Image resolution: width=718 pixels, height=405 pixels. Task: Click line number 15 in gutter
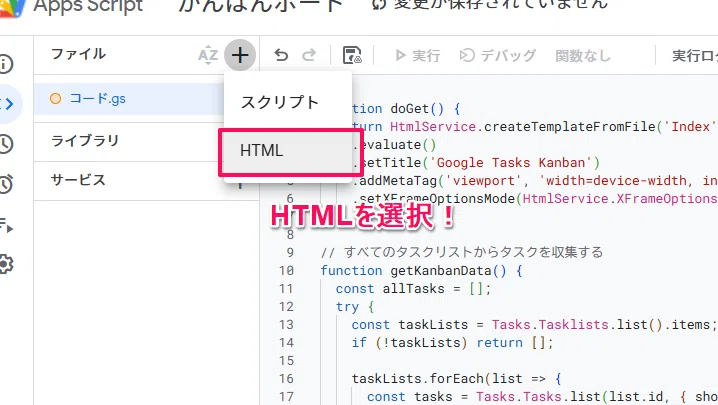(x=286, y=361)
